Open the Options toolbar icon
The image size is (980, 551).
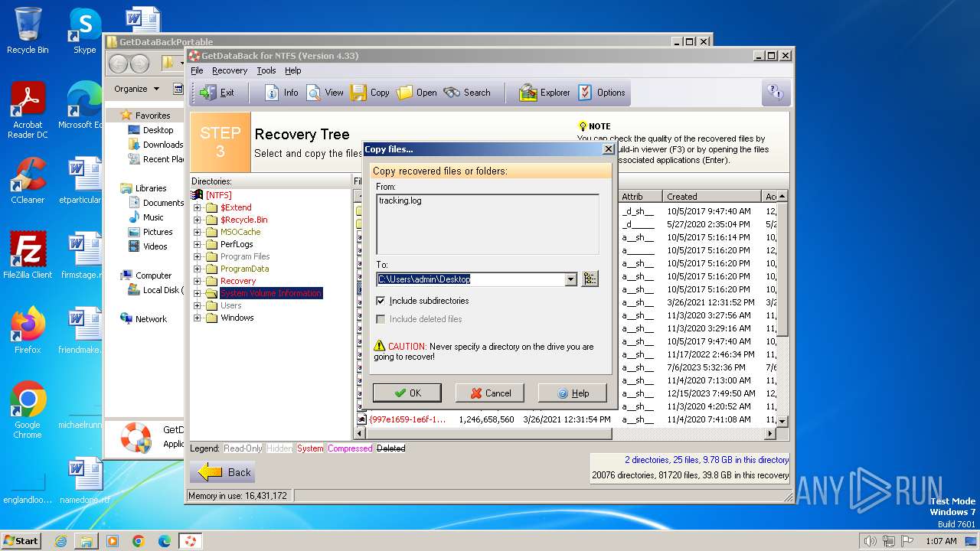tap(602, 93)
